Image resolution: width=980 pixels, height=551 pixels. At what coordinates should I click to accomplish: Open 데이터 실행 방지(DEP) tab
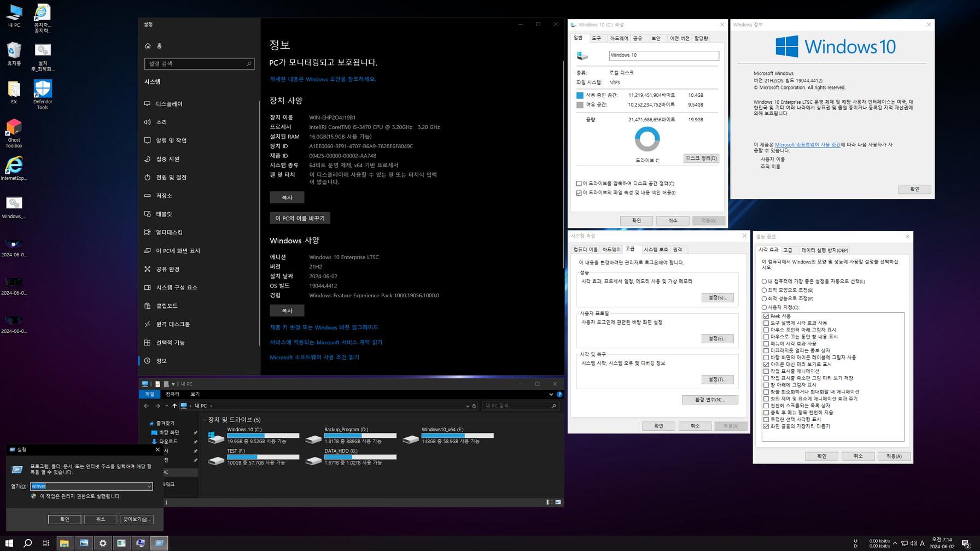[824, 250]
